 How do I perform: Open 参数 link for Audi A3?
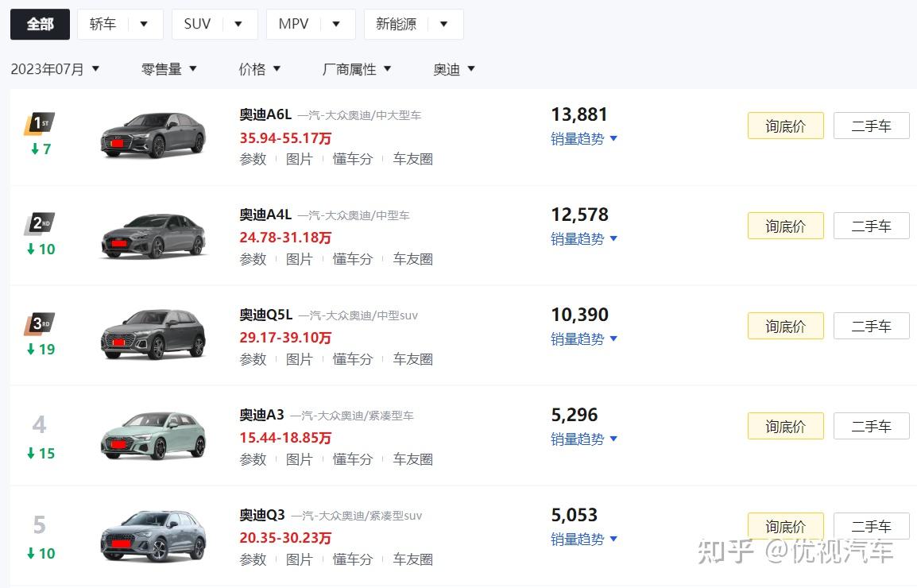253,459
